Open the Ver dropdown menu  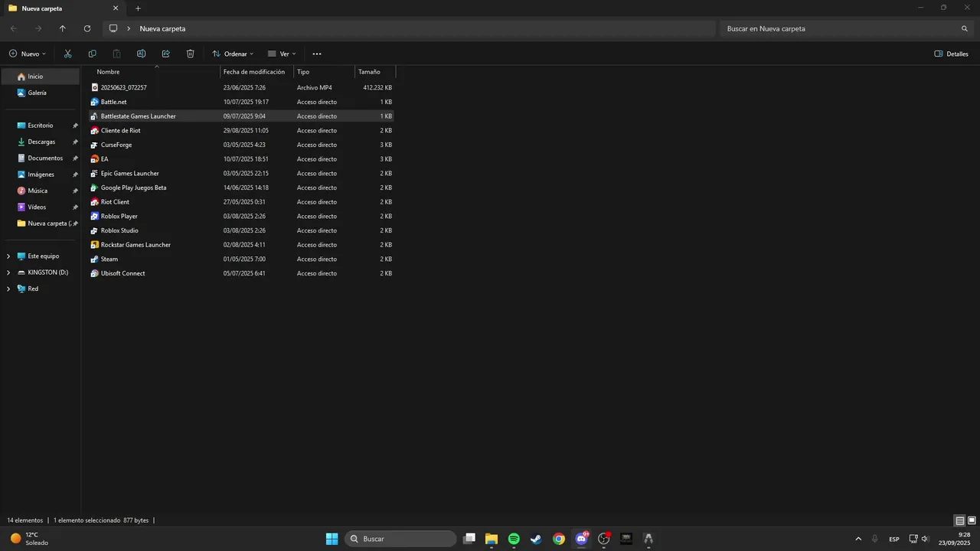pos(282,54)
